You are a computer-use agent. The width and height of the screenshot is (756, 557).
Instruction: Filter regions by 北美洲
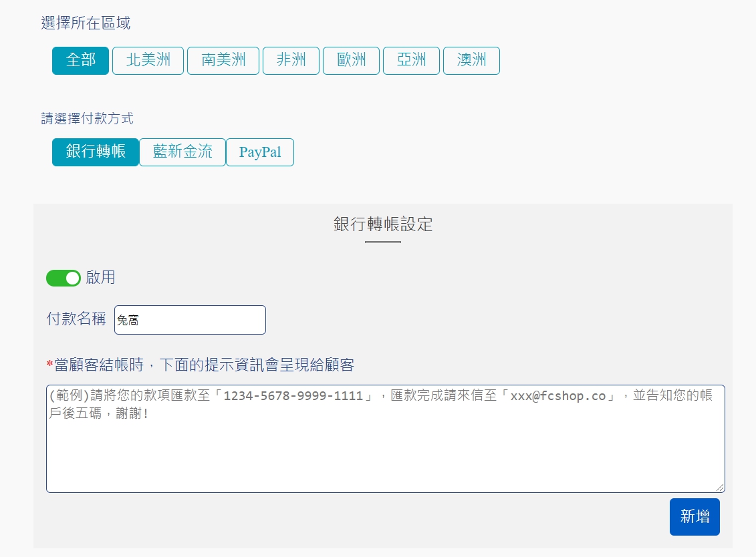[148, 61]
